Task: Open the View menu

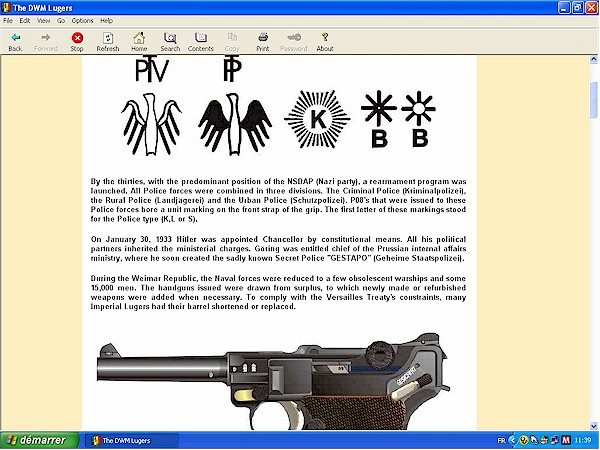Action: point(44,21)
